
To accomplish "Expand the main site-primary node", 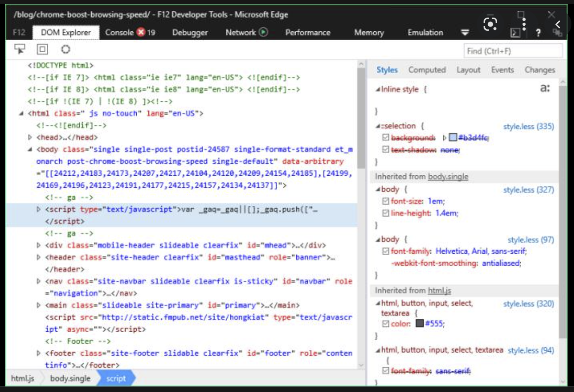I will 39,305.
